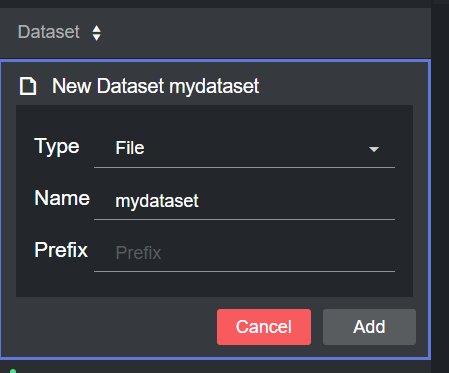
Task: Click the small green status dot
Action: pos(13,371)
